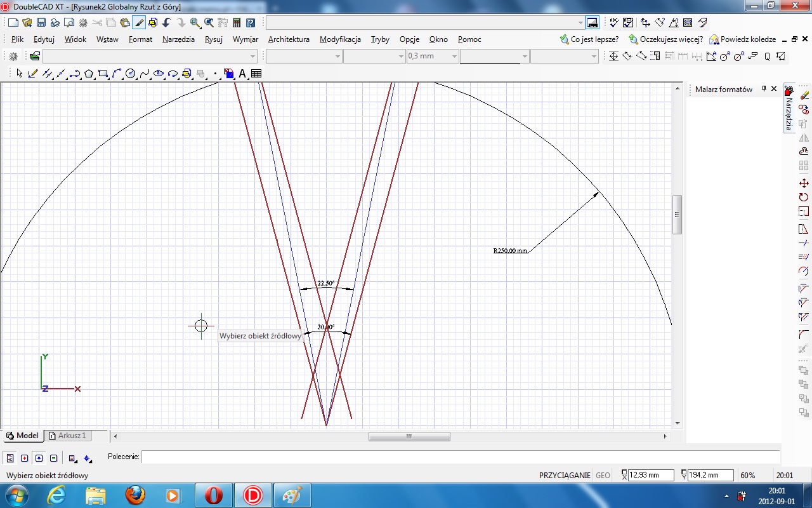
Task: Expand the layer selection dropdown
Action: tap(253, 56)
